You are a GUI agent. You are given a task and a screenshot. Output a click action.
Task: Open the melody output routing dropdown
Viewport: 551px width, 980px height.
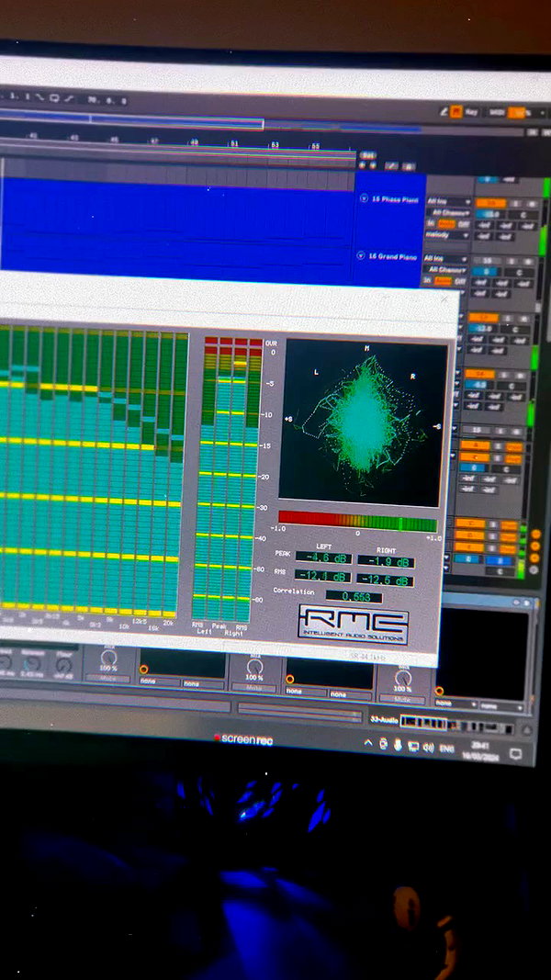pos(447,235)
